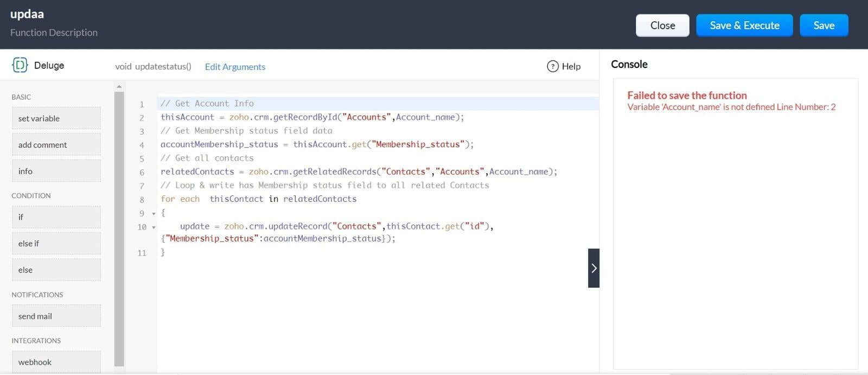868x375 pixels.
Task: Click Save & Execute button
Action: (x=744, y=26)
